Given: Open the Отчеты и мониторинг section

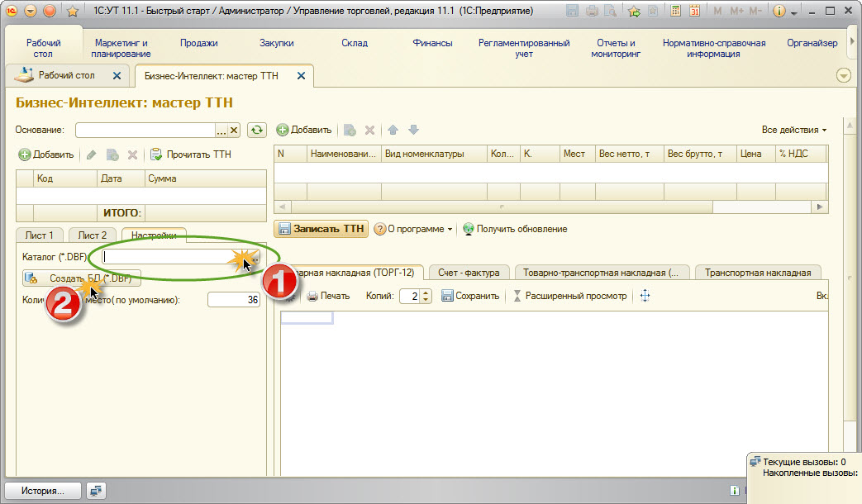Looking at the screenshot, I should point(616,49).
